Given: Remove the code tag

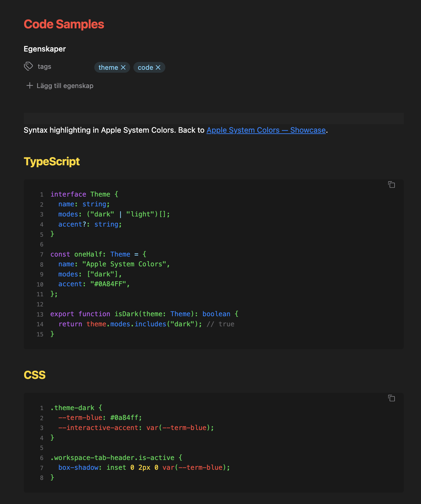Looking at the screenshot, I should click(158, 67).
